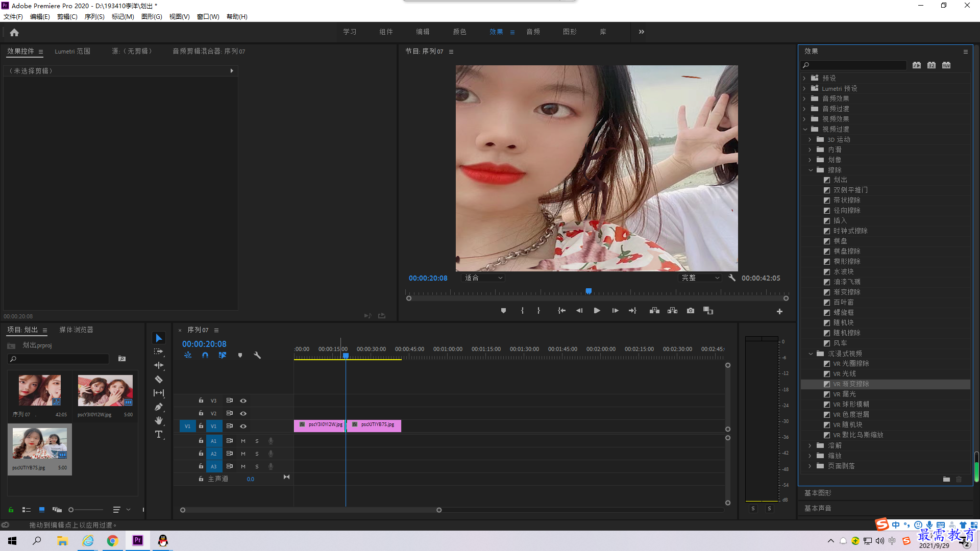
Task: Toggle V3 track output eye
Action: pyautogui.click(x=243, y=400)
